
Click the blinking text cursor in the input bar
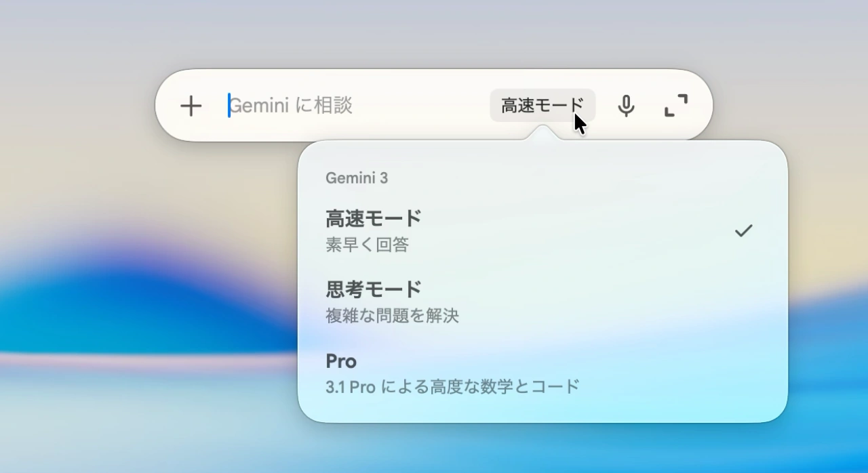tap(229, 106)
